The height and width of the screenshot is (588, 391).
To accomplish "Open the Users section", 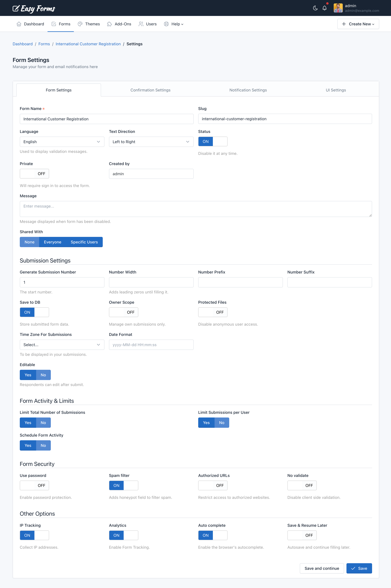I will [x=147, y=24].
